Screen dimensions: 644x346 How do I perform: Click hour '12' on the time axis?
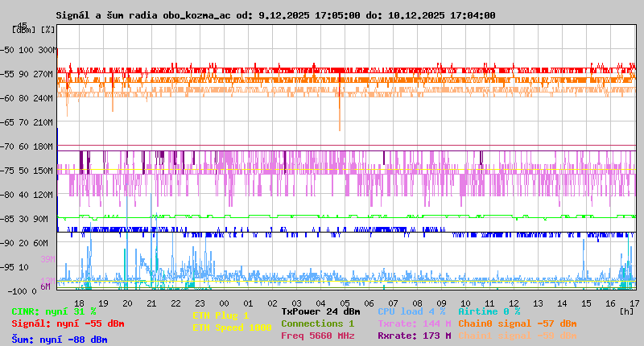click(514, 303)
